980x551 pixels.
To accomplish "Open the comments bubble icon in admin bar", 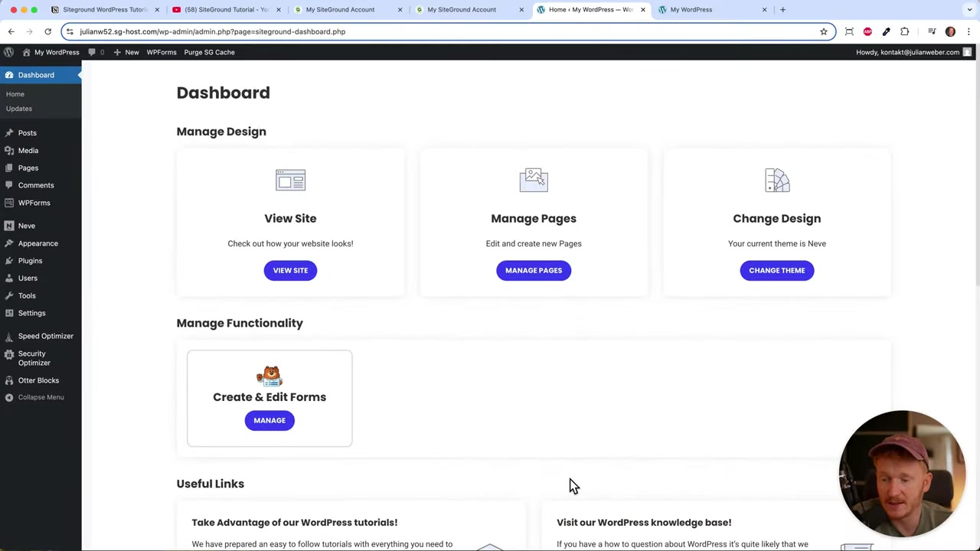I will [92, 52].
